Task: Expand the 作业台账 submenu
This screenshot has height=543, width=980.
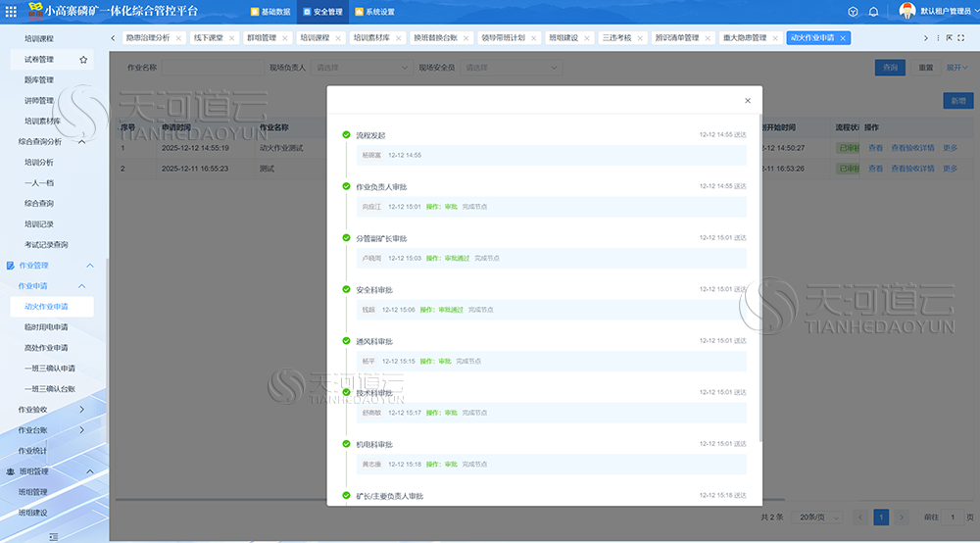Action: [x=82, y=430]
